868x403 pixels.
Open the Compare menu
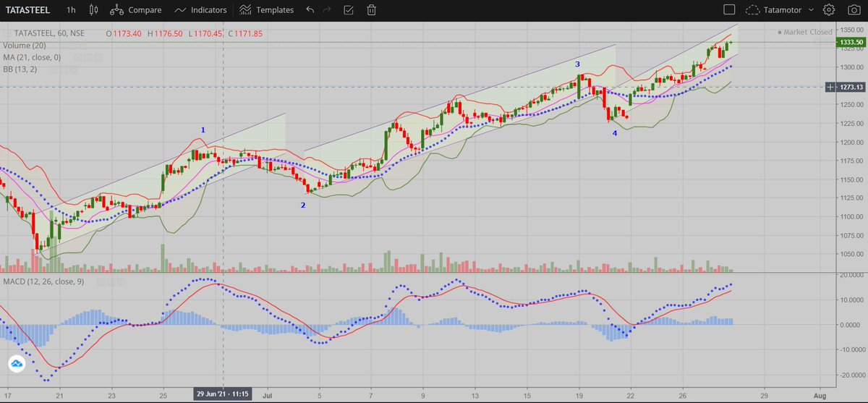click(x=145, y=10)
